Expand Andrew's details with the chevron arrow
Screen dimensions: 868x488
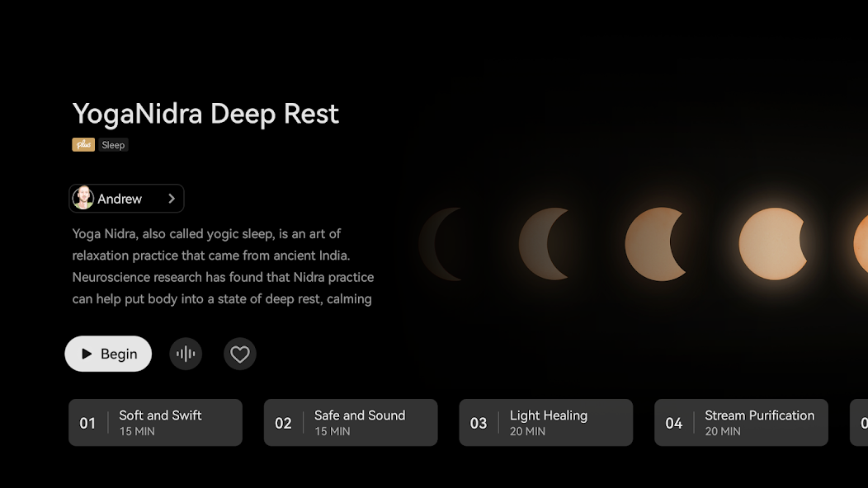click(171, 199)
